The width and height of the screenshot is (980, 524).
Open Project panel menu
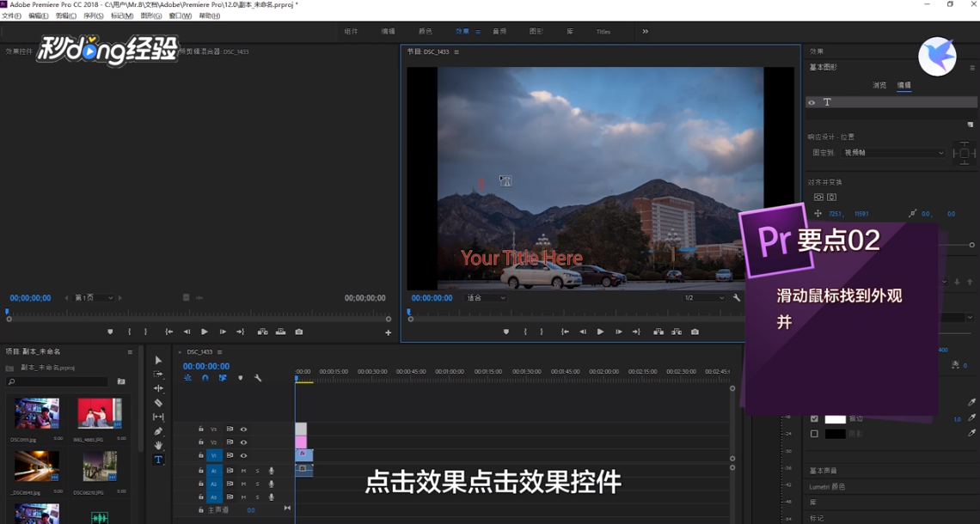coord(130,351)
